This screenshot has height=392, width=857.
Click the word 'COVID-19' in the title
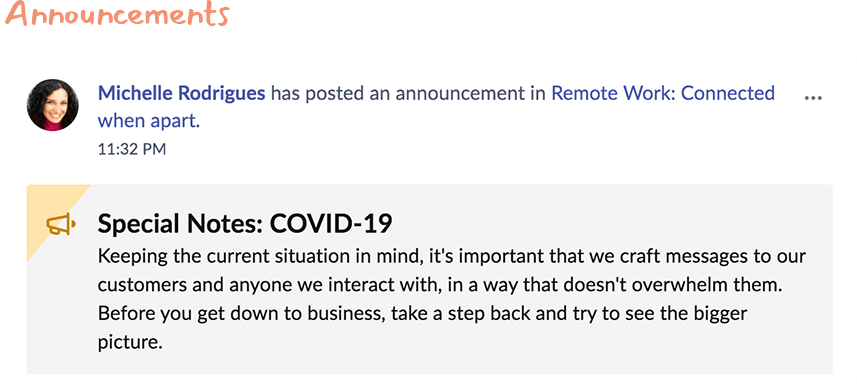click(x=331, y=224)
